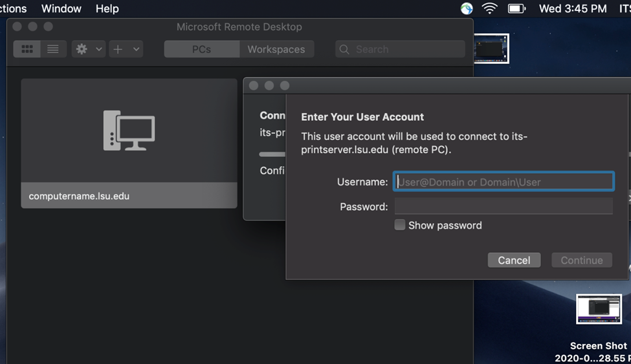Click the Search field in Remote Desktop
This screenshot has width=631, height=364.
(x=400, y=49)
